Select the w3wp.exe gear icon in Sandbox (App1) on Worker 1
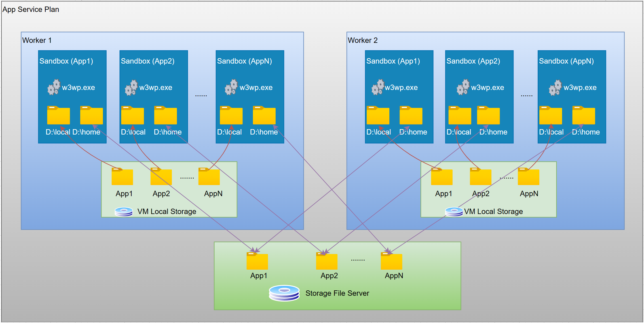Viewport: 644px width, 323px height. (54, 87)
